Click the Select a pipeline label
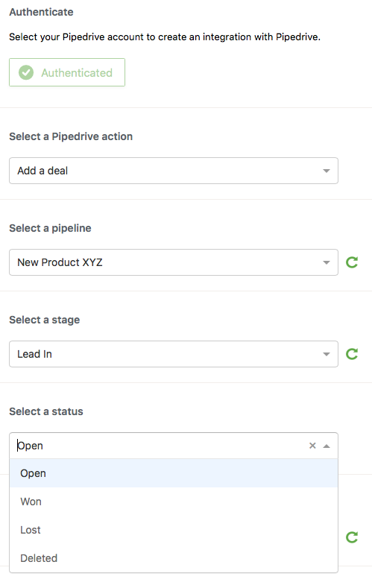This screenshot has height=588, width=372. click(50, 228)
